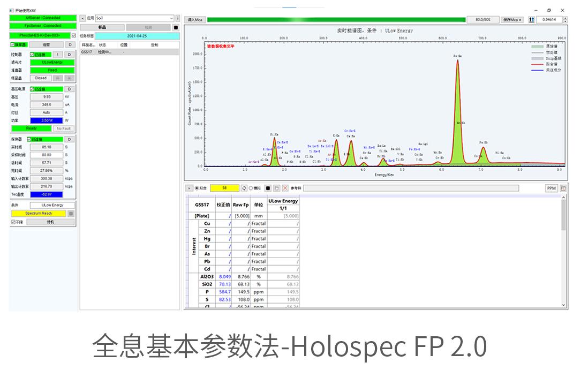Click the black square stop icon in results toolbar
The height and width of the screenshot is (370, 588).
268,188
